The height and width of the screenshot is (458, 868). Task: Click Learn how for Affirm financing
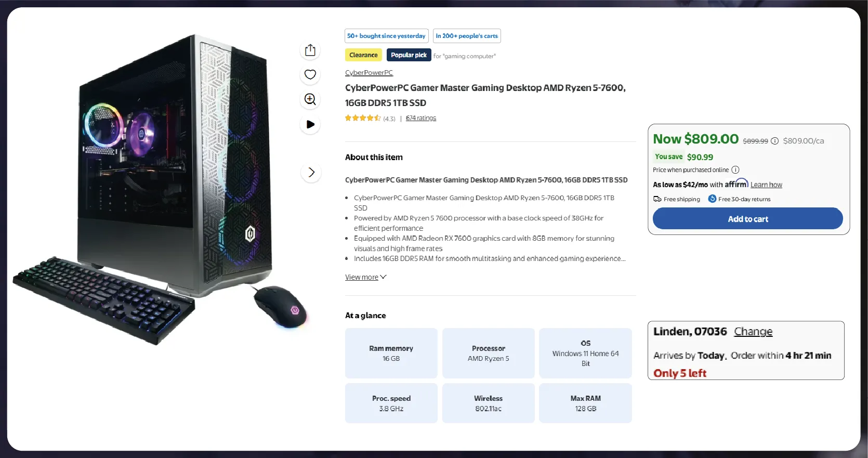click(x=766, y=185)
